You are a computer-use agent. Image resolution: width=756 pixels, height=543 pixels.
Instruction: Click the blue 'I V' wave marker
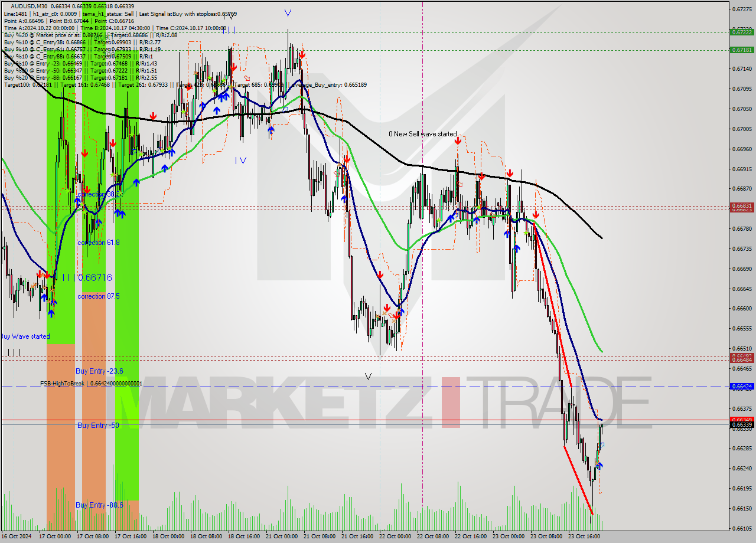[240, 160]
